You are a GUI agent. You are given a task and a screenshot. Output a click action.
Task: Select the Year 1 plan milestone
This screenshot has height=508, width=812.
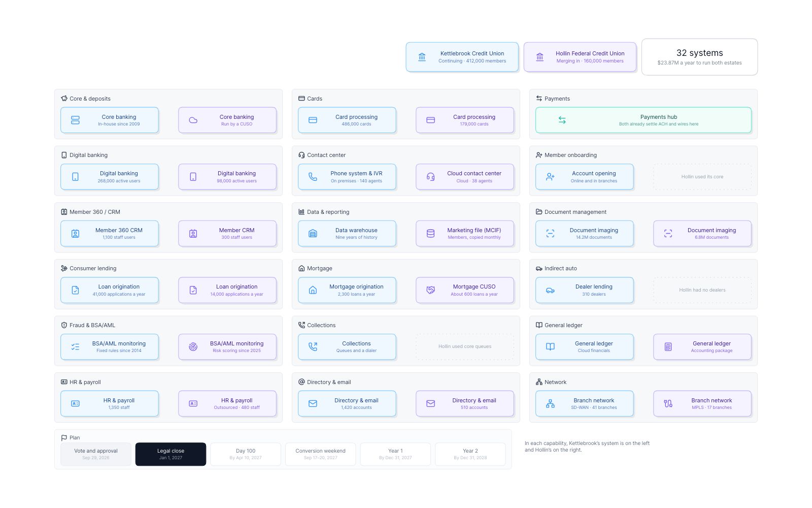tap(395, 454)
